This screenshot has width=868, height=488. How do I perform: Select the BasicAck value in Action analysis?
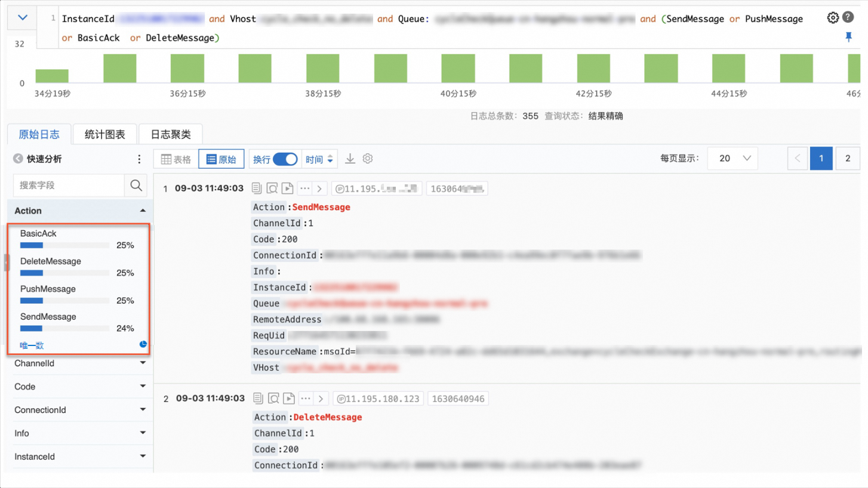38,233
